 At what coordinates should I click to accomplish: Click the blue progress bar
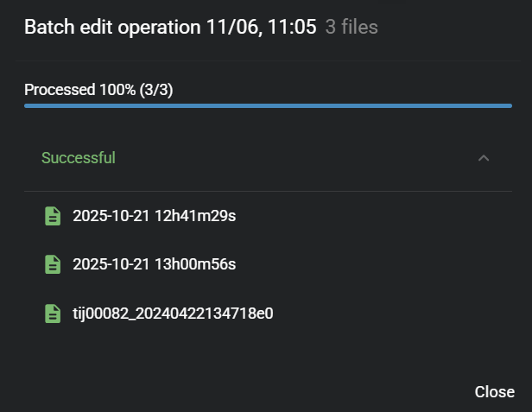point(268,105)
